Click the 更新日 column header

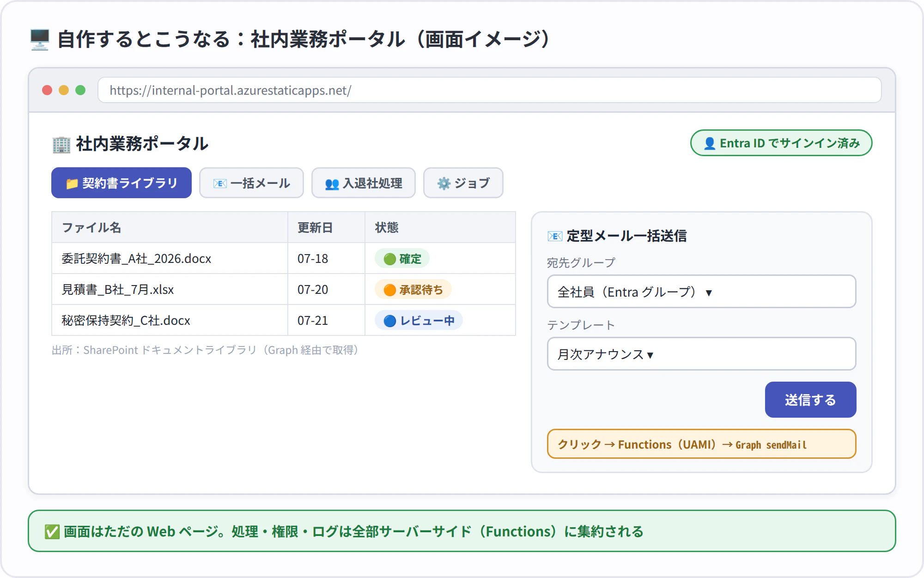(326, 227)
